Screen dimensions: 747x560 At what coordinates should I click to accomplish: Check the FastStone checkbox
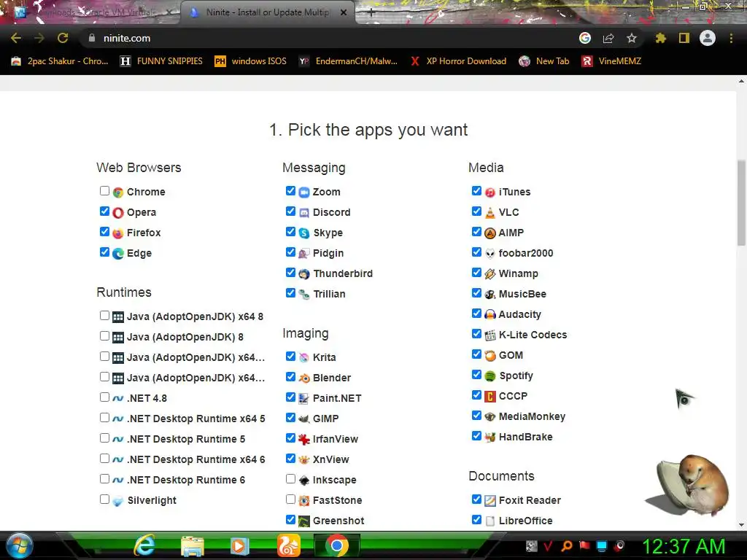coord(290,499)
